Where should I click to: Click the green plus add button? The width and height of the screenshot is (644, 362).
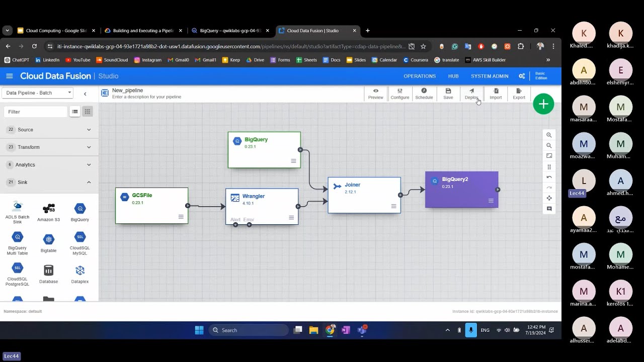click(543, 104)
